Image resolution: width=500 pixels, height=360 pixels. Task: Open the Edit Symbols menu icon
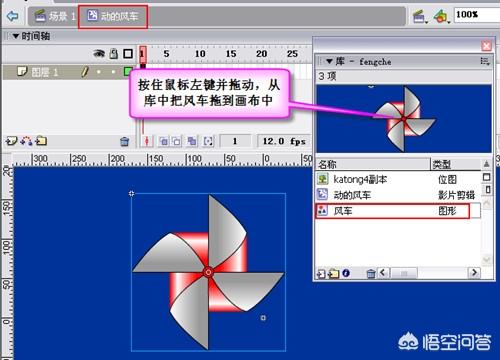point(441,16)
